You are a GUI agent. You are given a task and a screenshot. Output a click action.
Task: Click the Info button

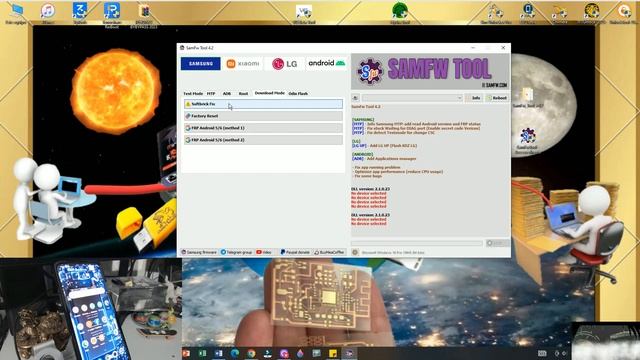474,98
